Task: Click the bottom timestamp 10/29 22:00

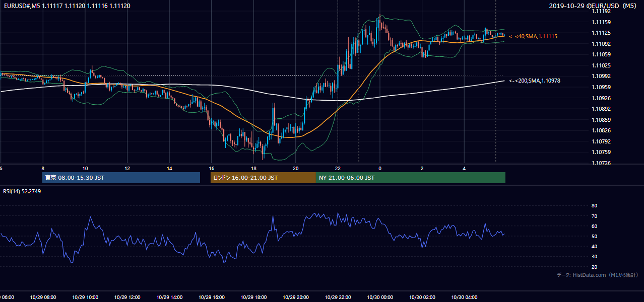Action: 338,297
